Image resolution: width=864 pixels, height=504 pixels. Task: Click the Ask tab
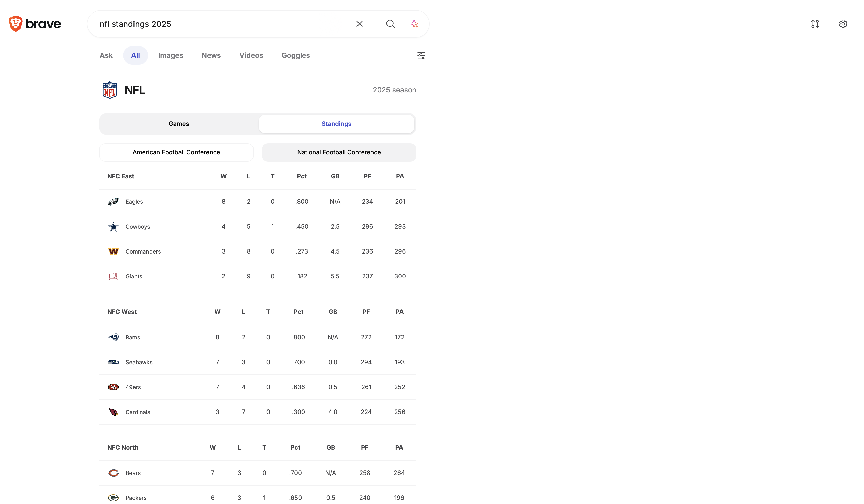[x=106, y=55]
